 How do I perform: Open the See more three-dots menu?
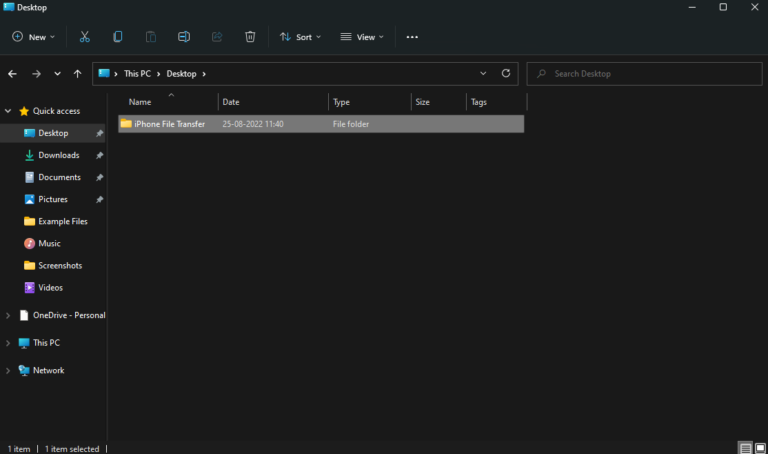tap(412, 37)
